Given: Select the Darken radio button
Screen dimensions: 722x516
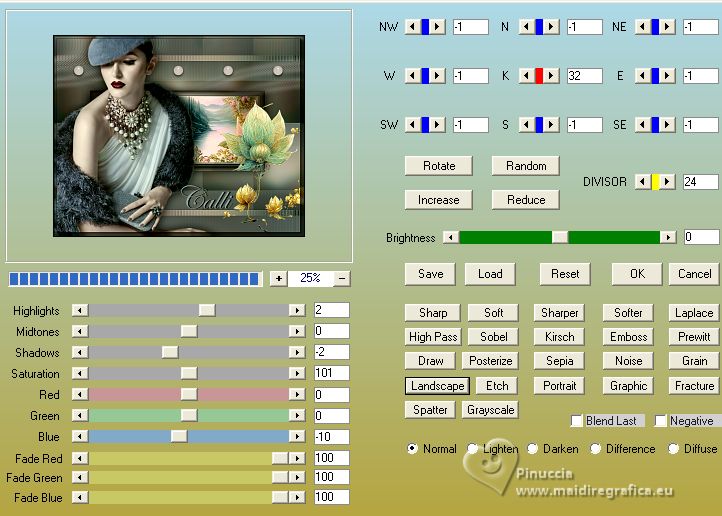Looking at the screenshot, I should 532,448.
